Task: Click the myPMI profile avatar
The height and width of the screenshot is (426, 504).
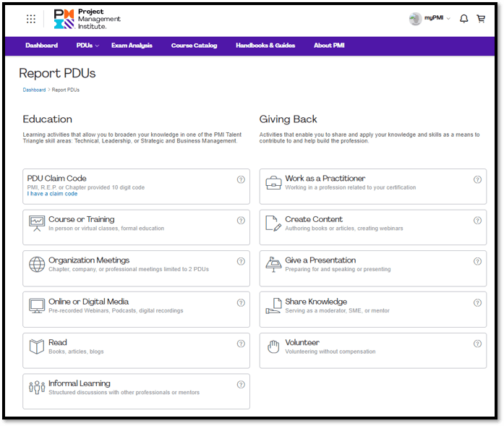Action: point(415,19)
